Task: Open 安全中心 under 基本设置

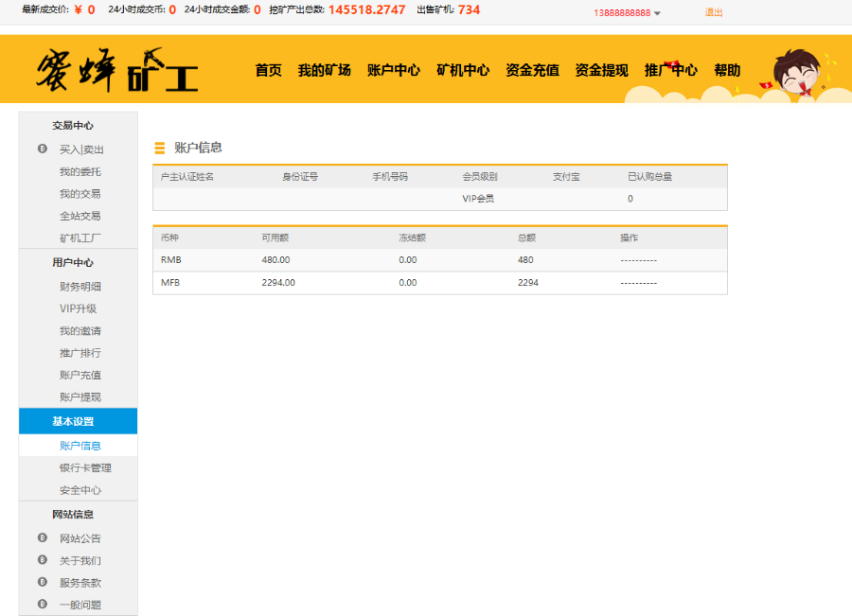Action: pos(80,490)
